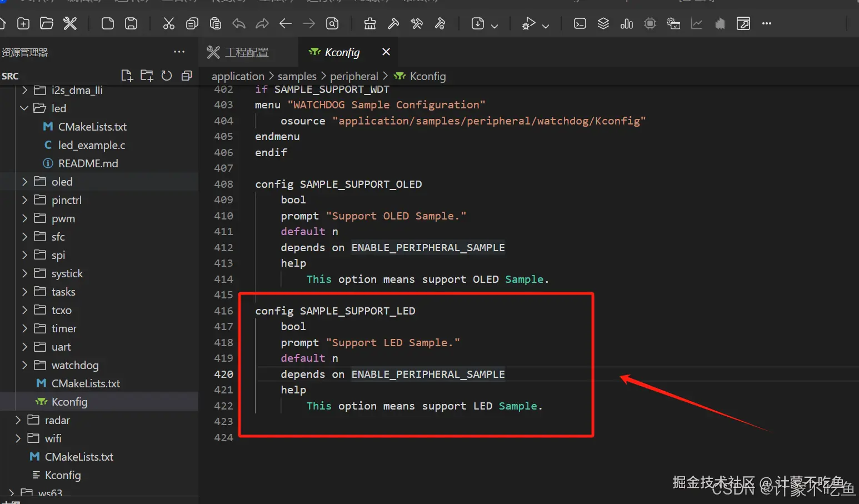Viewport: 859px width, 504px height.
Task: Click the build hammer icon
Action: (x=393, y=23)
